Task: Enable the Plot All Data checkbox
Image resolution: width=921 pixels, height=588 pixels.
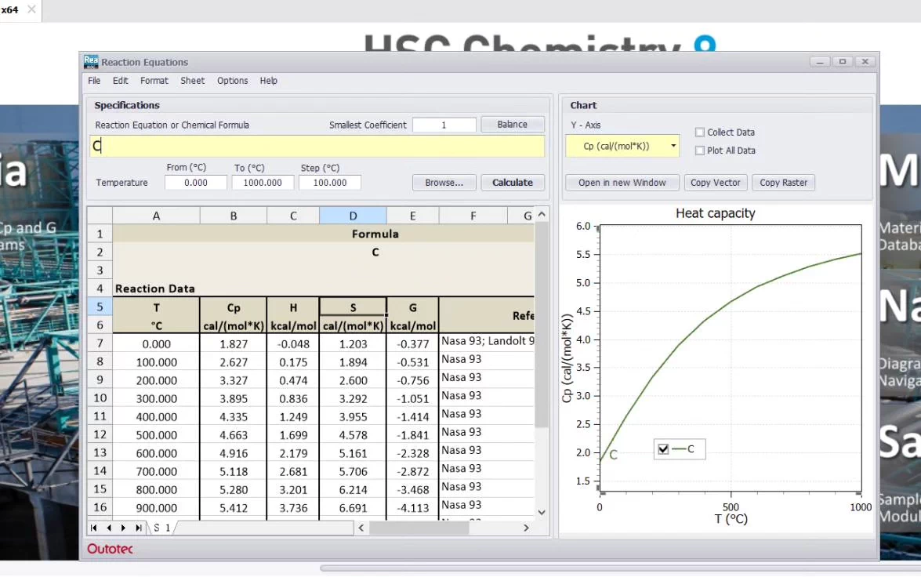Action: [699, 150]
